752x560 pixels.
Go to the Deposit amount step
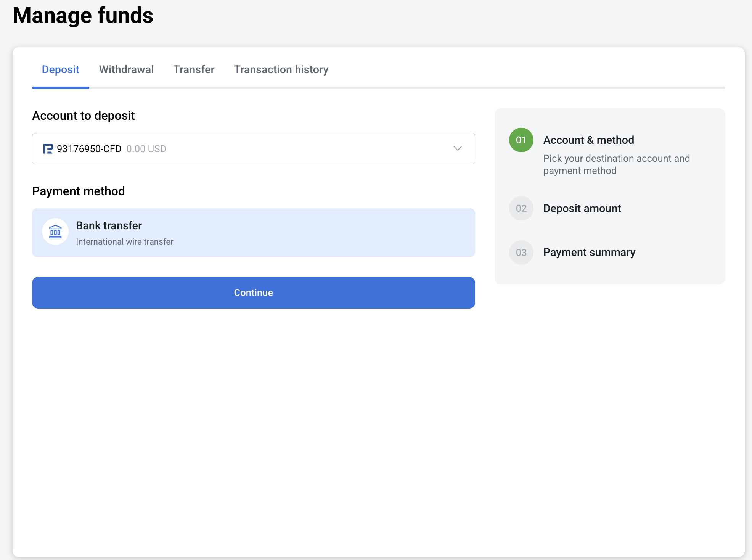pos(582,208)
